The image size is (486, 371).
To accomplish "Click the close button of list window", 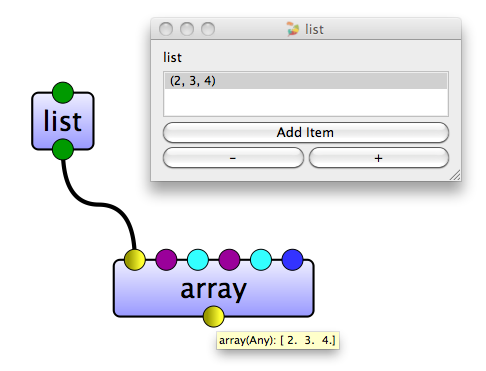I will (x=166, y=29).
